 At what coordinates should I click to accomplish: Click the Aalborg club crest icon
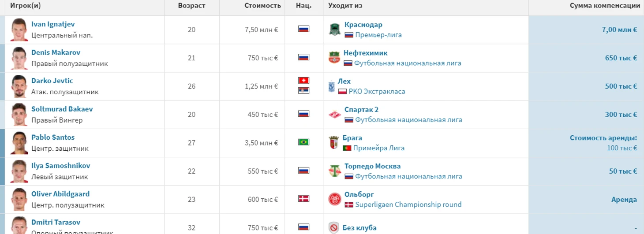[335, 199]
